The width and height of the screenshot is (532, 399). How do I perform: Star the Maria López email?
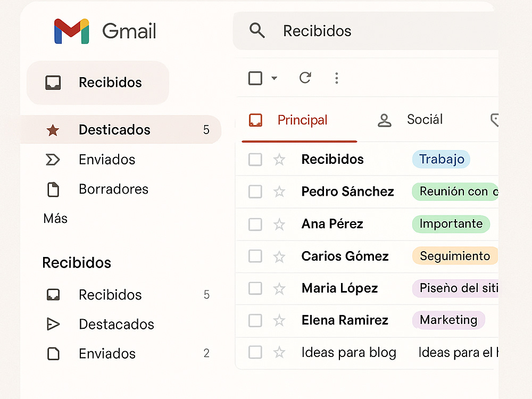click(x=279, y=289)
